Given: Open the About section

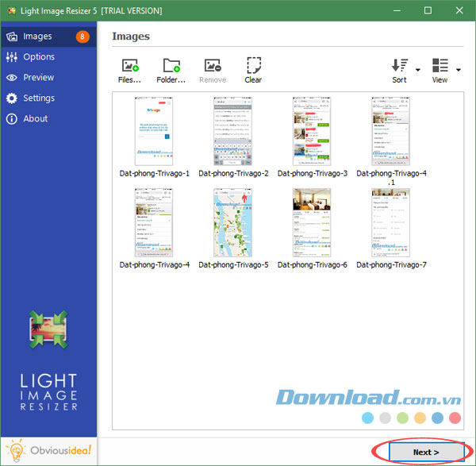Looking at the screenshot, I should pos(48,118).
